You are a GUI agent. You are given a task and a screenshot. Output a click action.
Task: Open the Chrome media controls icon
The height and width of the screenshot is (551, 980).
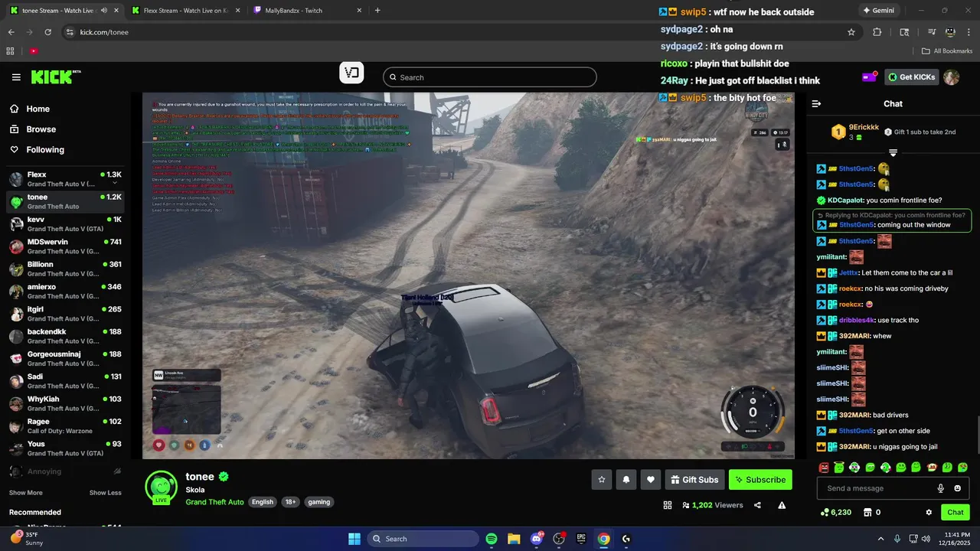pos(931,32)
